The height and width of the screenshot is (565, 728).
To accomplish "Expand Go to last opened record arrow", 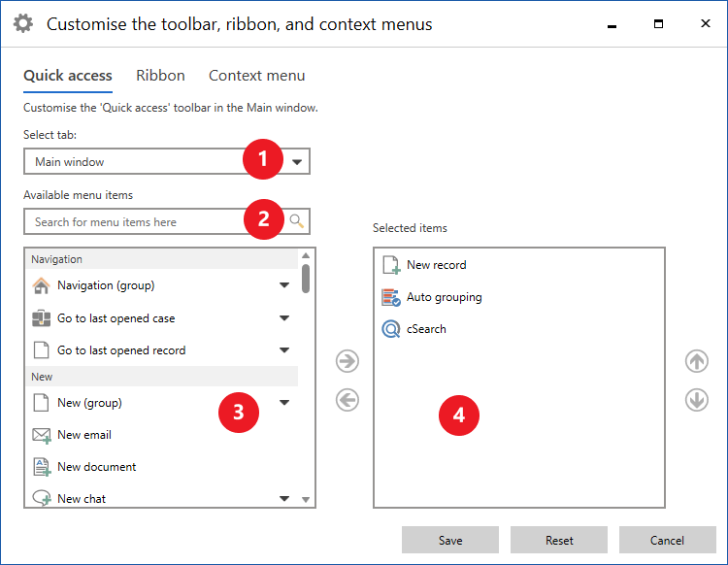I will [x=284, y=350].
